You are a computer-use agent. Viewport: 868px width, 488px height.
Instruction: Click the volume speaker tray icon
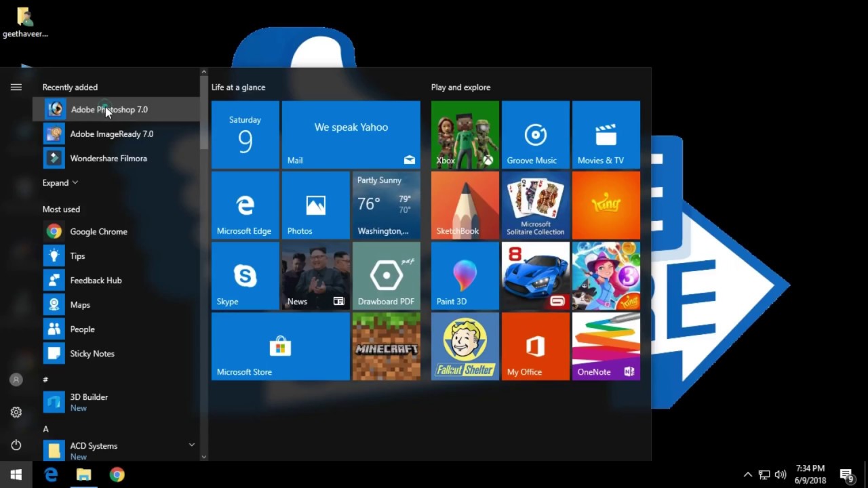(x=781, y=474)
